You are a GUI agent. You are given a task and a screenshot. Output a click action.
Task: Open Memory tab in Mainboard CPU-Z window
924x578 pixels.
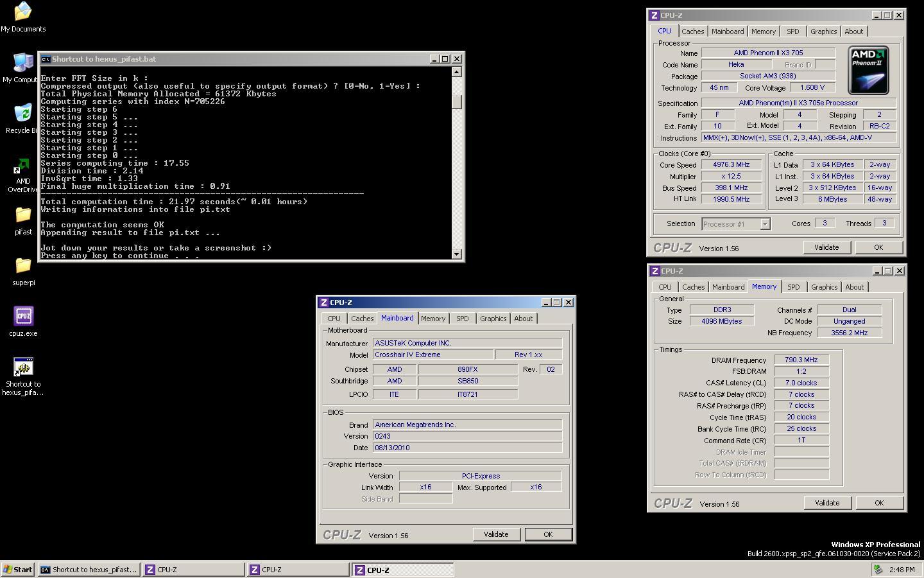(433, 319)
